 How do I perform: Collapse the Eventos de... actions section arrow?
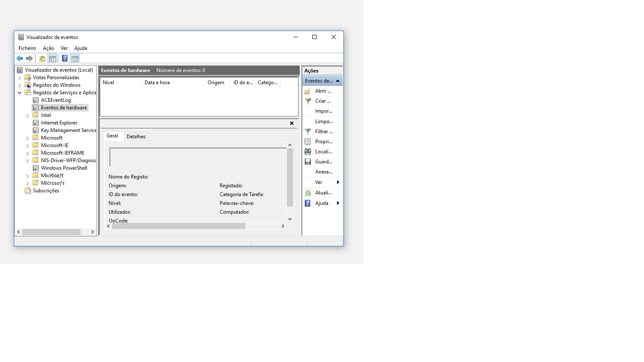(x=338, y=81)
